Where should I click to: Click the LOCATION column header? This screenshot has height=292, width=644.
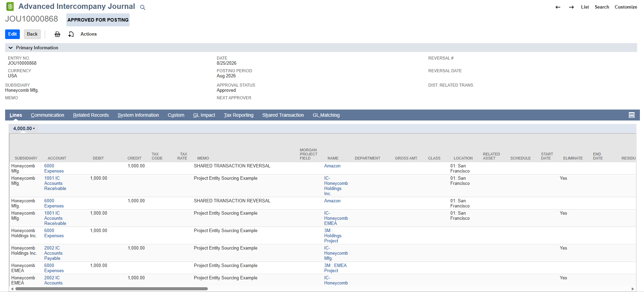click(x=463, y=158)
